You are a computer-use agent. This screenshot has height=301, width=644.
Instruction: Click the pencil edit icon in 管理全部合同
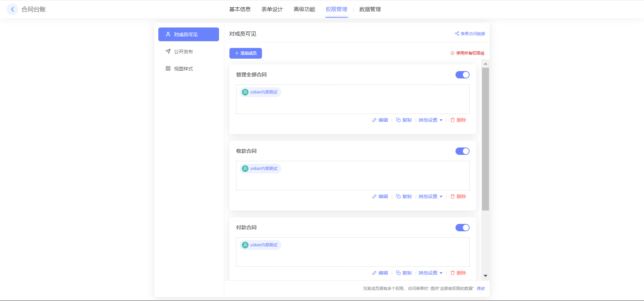(x=374, y=120)
